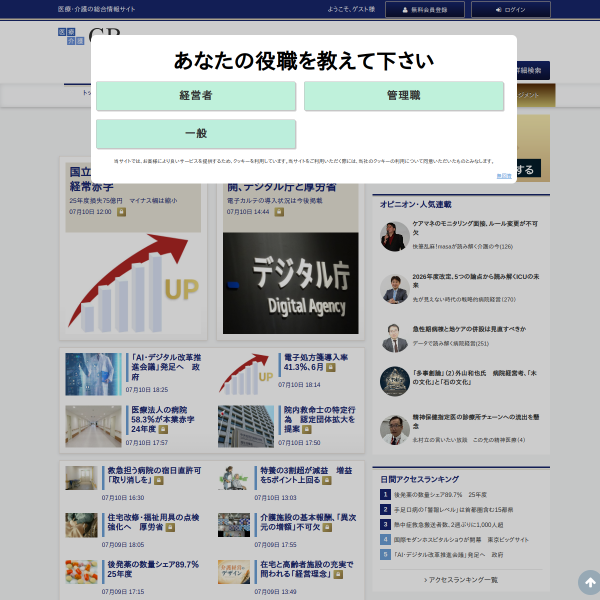Open 精神保健指定医の診療所チェーン column

click(476, 422)
